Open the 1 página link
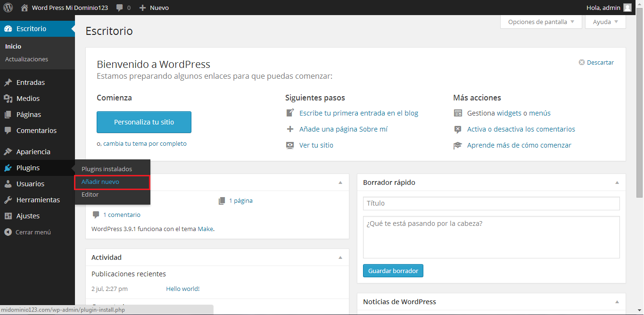Image resolution: width=644 pixels, height=315 pixels. click(241, 201)
